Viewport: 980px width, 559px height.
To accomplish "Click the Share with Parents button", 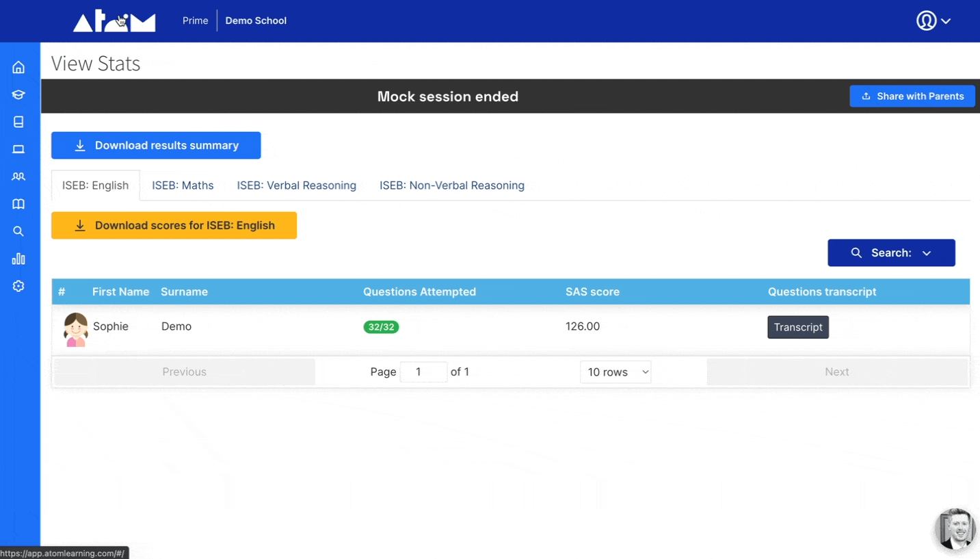I will click(x=912, y=96).
